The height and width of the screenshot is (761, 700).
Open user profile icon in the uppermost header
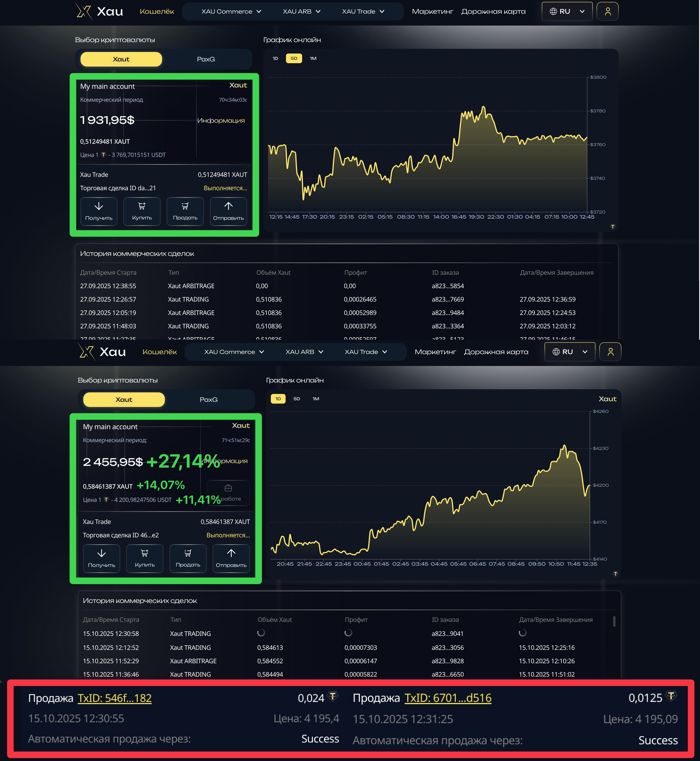(x=608, y=11)
